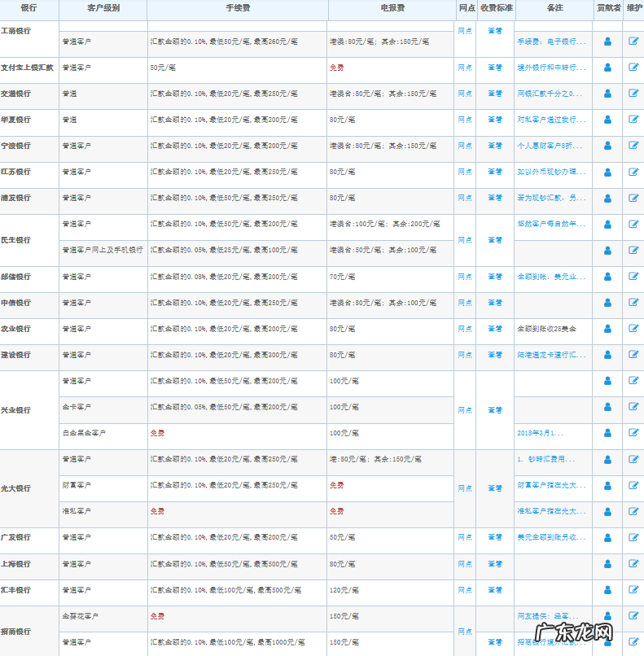
Task: Click the edit icon for 建设银行
Action: coord(633,355)
